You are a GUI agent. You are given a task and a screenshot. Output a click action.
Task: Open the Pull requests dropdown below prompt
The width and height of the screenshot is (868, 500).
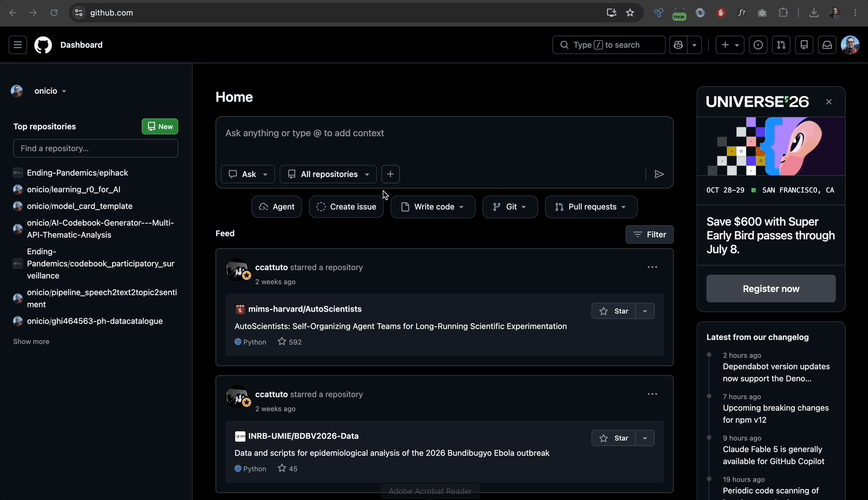tap(591, 207)
